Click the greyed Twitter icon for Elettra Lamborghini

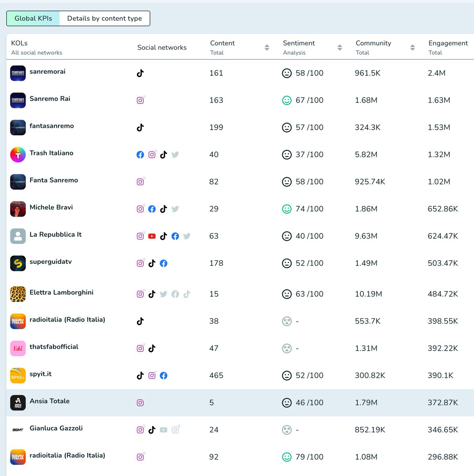click(x=164, y=294)
